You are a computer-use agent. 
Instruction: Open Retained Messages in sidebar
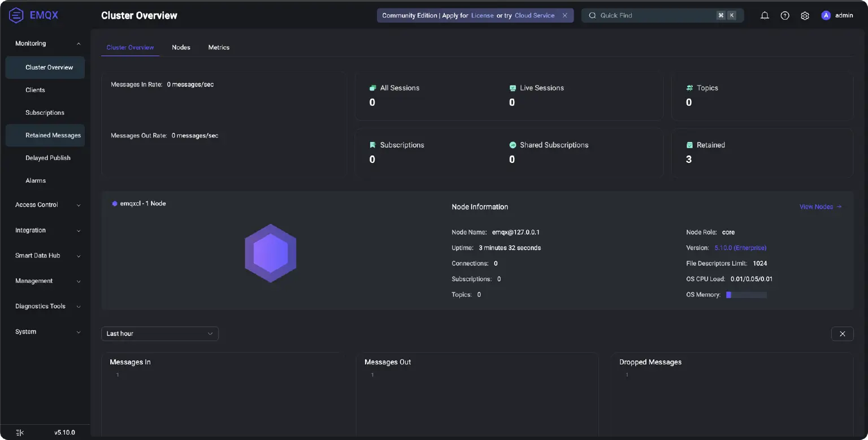53,135
